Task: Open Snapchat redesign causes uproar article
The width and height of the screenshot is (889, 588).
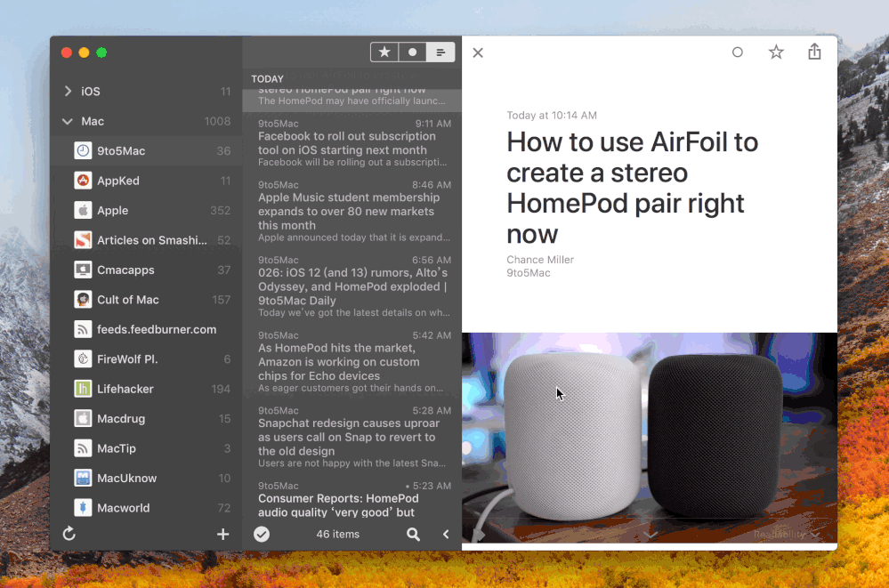Action: pos(352,437)
